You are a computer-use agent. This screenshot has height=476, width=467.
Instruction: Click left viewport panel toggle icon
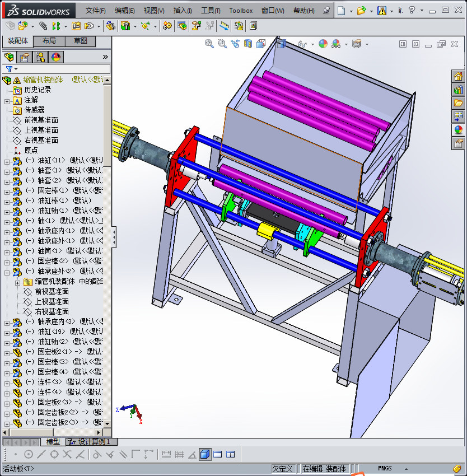click(x=403, y=44)
